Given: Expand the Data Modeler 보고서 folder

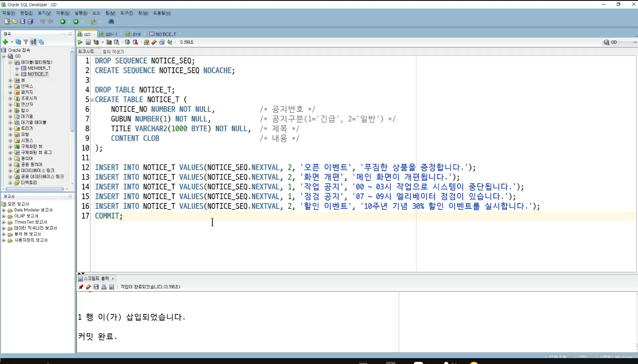Looking at the screenshot, I should coord(4,210).
